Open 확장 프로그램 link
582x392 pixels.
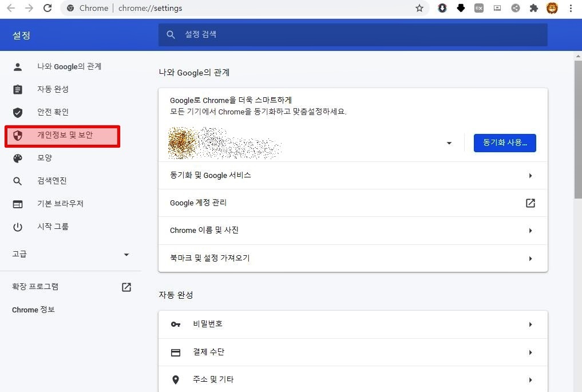35,287
